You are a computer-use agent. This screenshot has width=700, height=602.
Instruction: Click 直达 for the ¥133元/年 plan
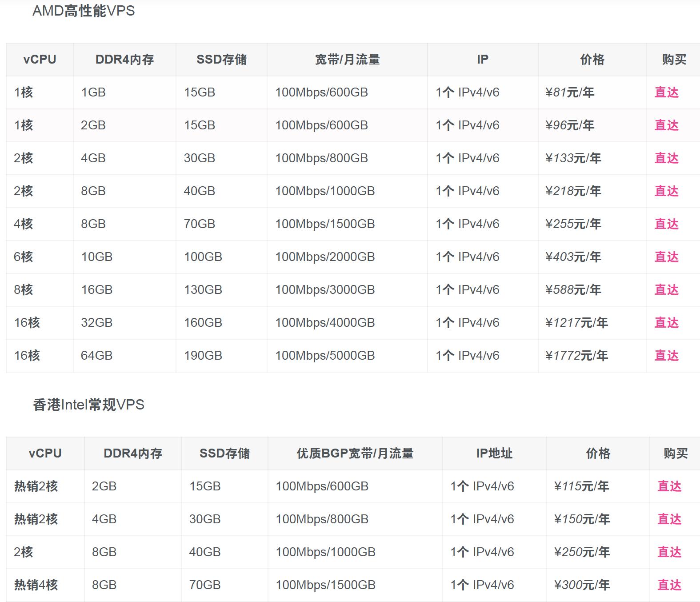(666, 158)
